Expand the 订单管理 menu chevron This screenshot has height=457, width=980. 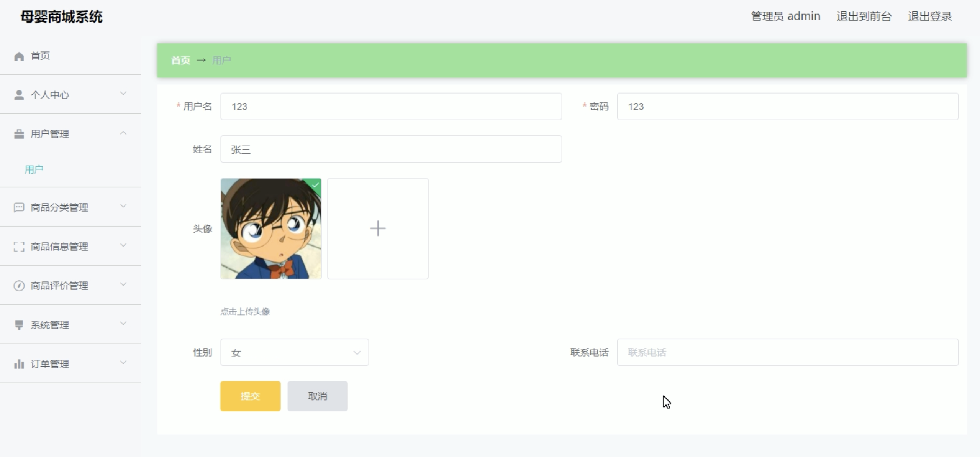[x=123, y=362]
